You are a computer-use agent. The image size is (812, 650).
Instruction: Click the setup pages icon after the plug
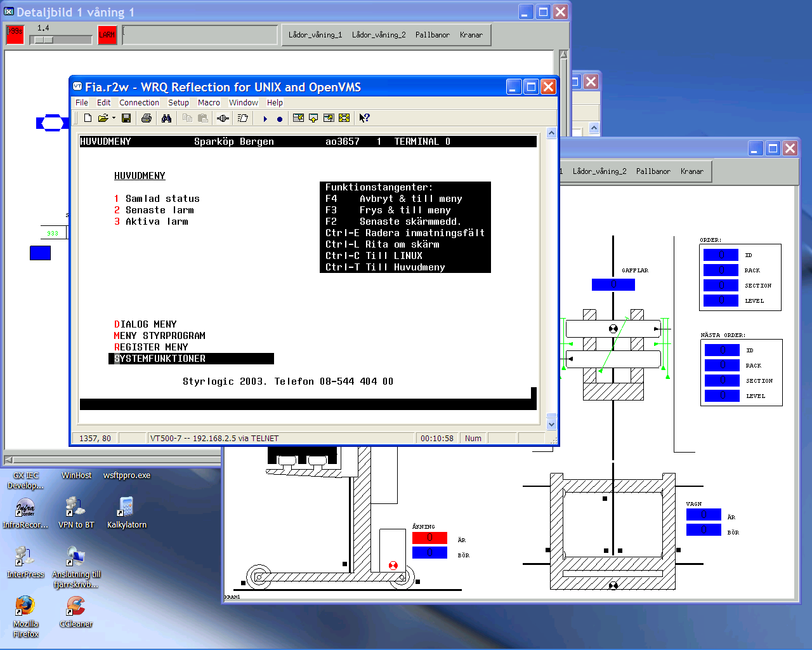242,118
